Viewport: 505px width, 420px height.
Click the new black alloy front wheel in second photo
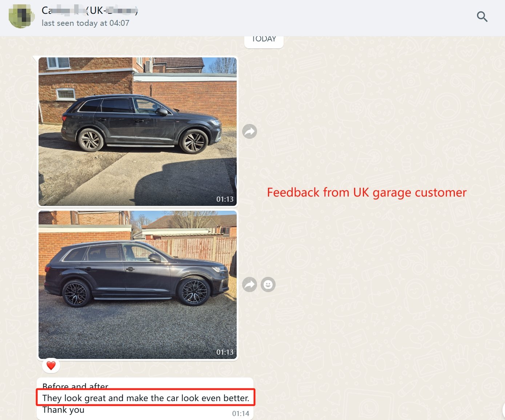click(x=194, y=292)
